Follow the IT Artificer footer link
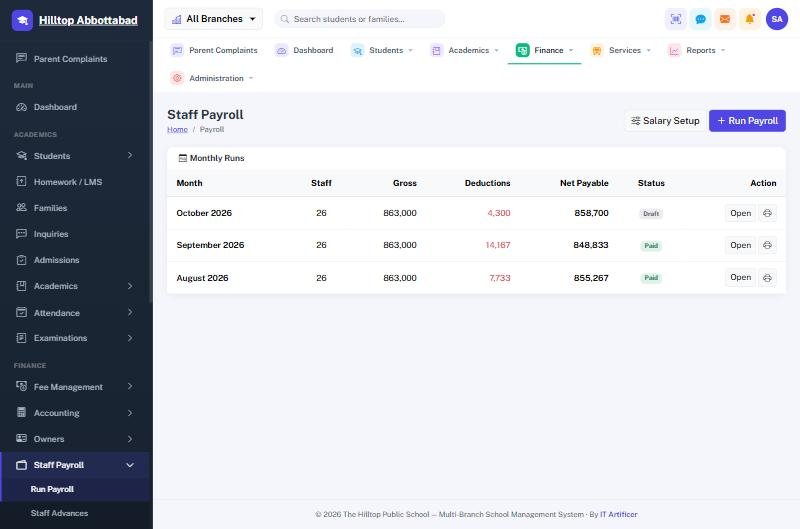Image resolution: width=800 pixels, height=529 pixels. tap(618, 514)
